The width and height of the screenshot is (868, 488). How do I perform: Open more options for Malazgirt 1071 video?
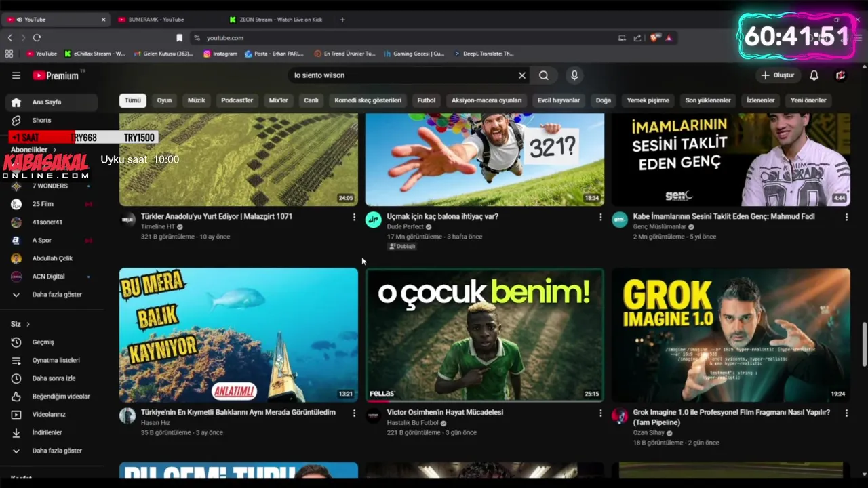(354, 217)
